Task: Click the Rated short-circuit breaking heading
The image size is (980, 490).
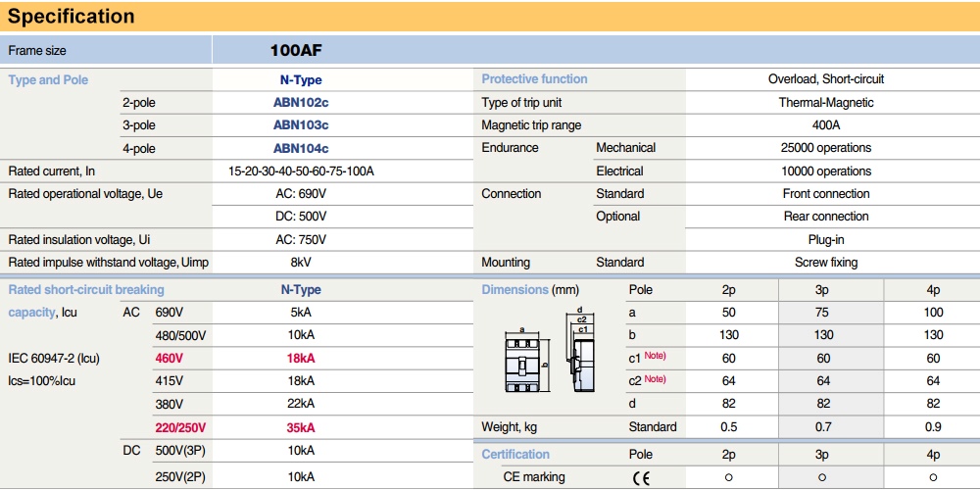Action: point(86,290)
